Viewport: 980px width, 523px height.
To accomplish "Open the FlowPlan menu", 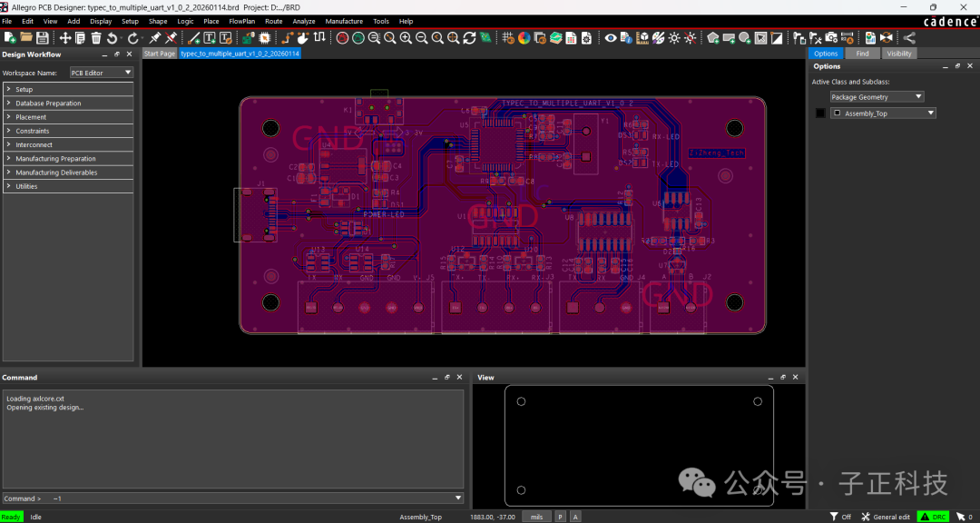I will 242,21.
